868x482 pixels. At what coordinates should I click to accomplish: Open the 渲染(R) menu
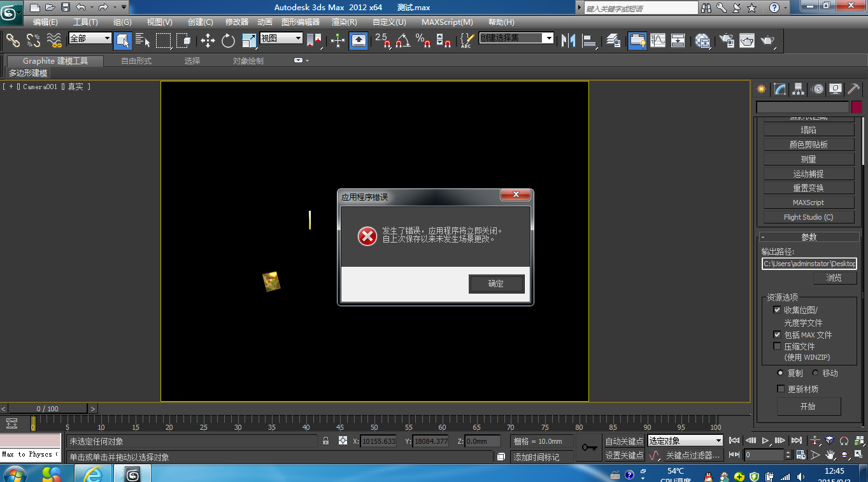point(345,22)
